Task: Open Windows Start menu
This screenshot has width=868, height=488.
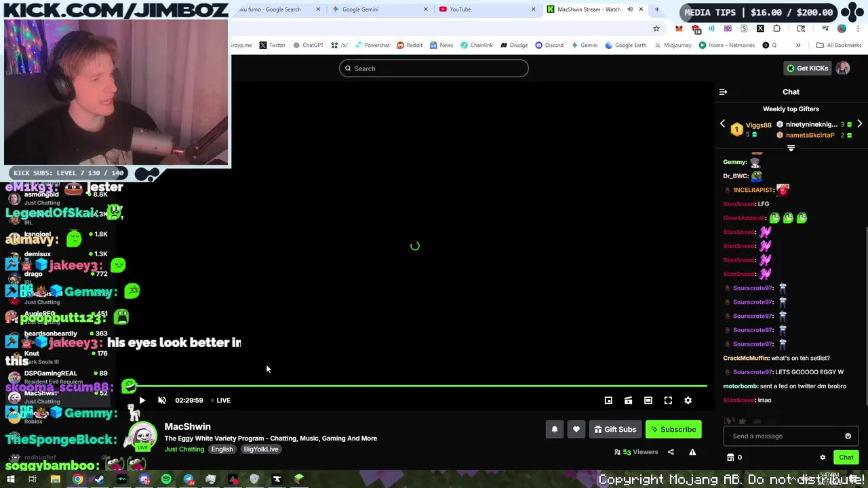Action: click(x=12, y=479)
